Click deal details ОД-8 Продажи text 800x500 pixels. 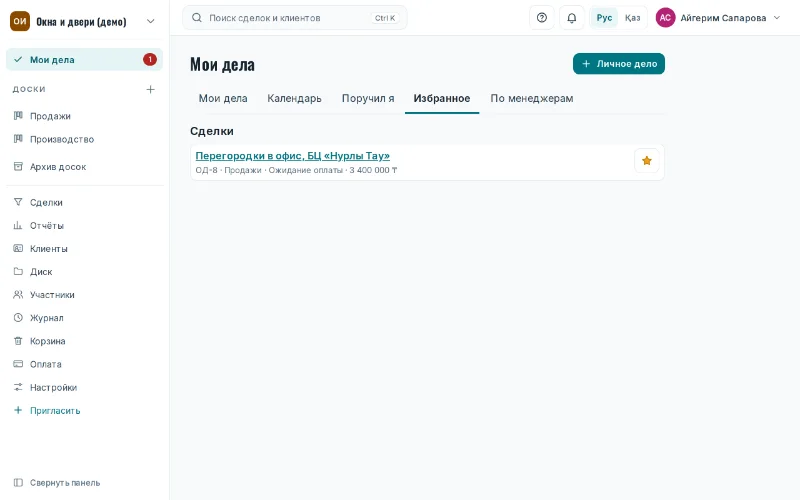(296, 170)
